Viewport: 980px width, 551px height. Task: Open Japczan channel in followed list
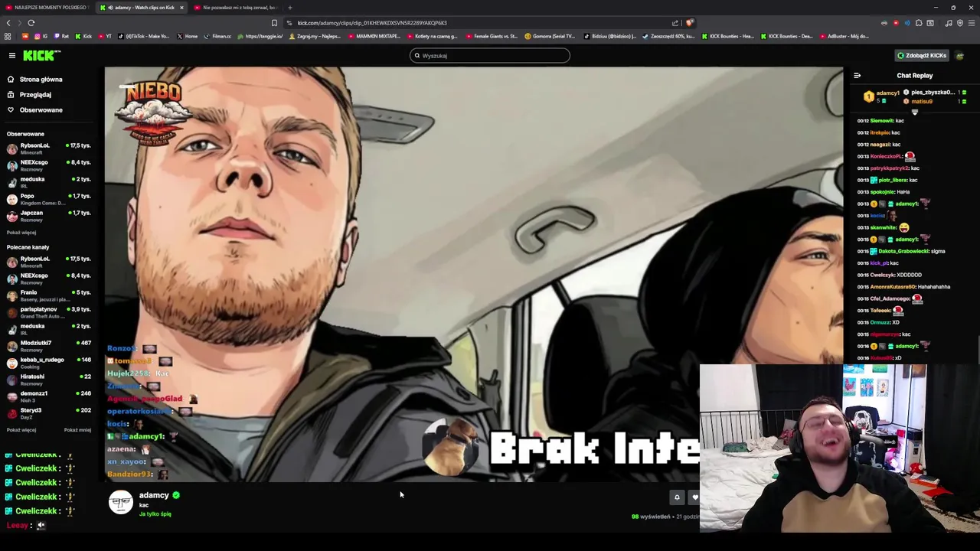coord(49,216)
